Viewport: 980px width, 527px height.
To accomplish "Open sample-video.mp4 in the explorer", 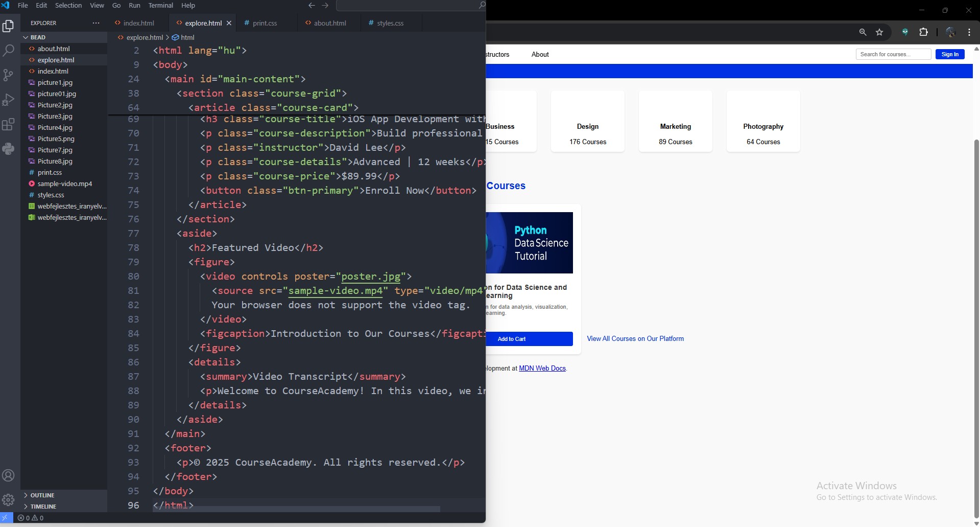I will [x=65, y=184].
